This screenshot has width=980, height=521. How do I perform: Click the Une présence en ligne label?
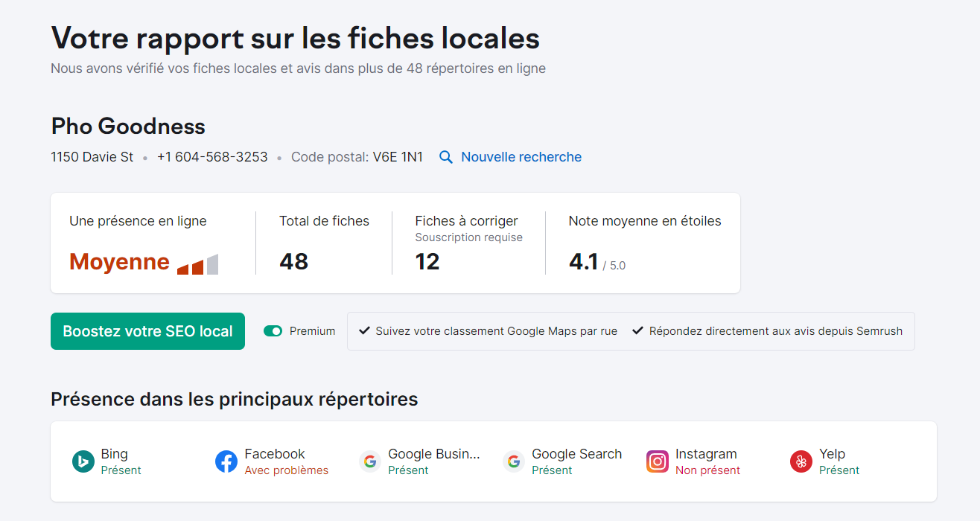138,221
